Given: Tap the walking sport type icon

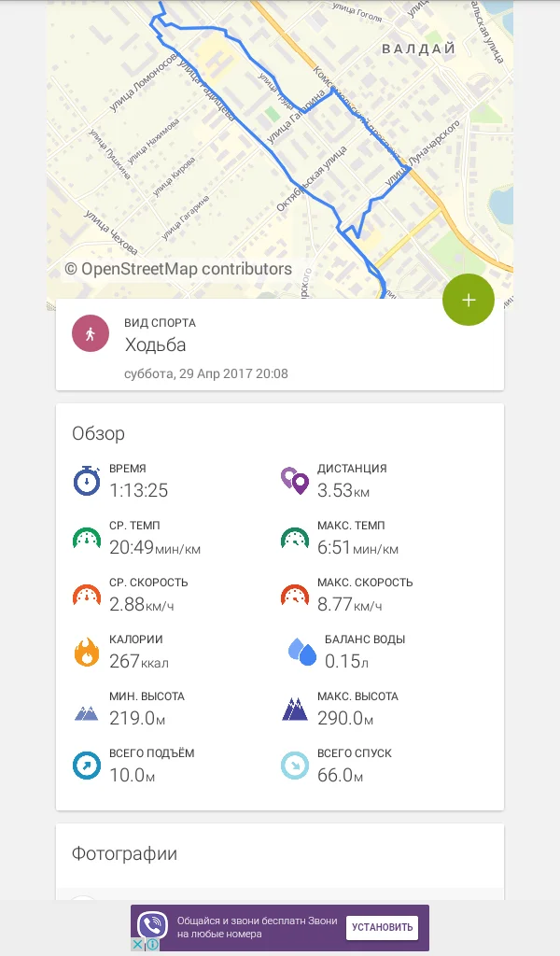Looking at the screenshot, I should pos(91,333).
